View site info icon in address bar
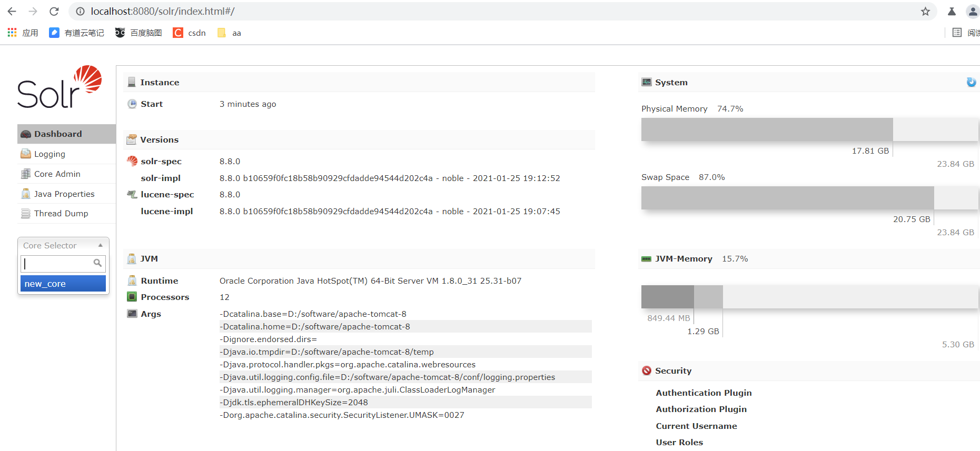980x451 pixels. point(80,11)
